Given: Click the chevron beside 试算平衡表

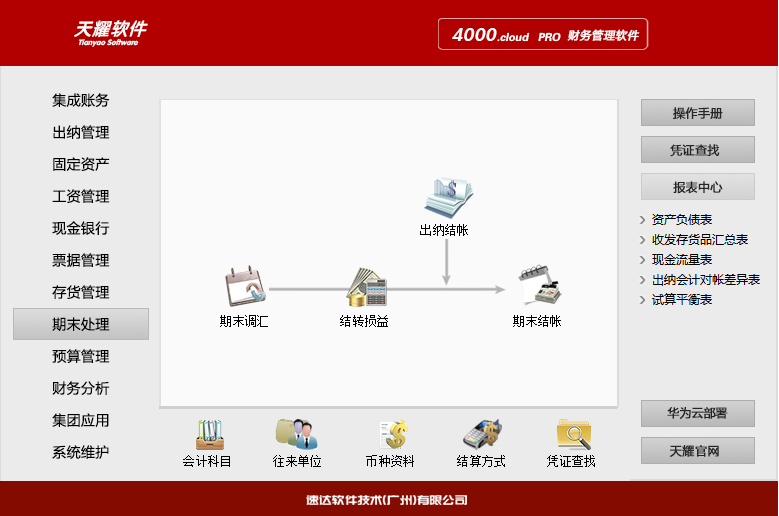Looking at the screenshot, I should pyautogui.click(x=642, y=300).
